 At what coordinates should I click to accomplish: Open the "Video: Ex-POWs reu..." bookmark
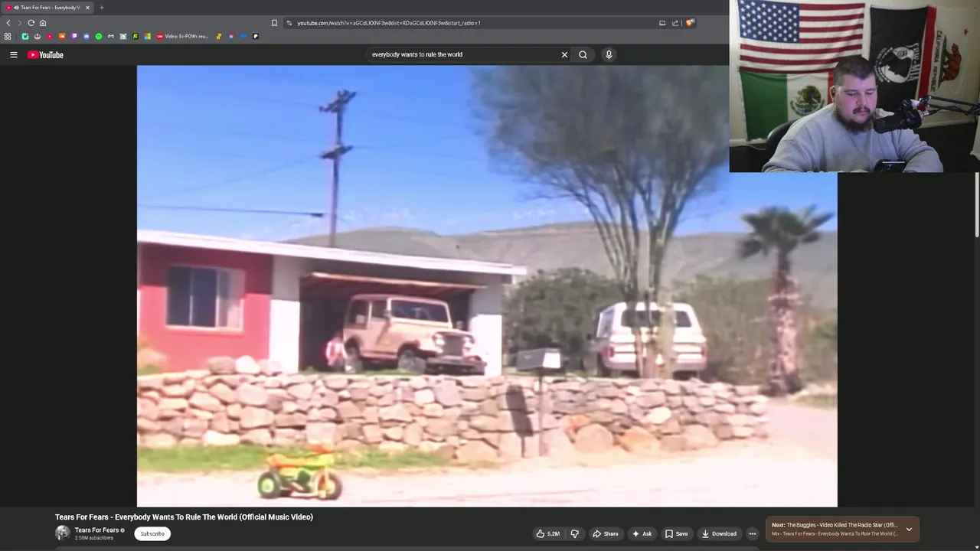(183, 36)
